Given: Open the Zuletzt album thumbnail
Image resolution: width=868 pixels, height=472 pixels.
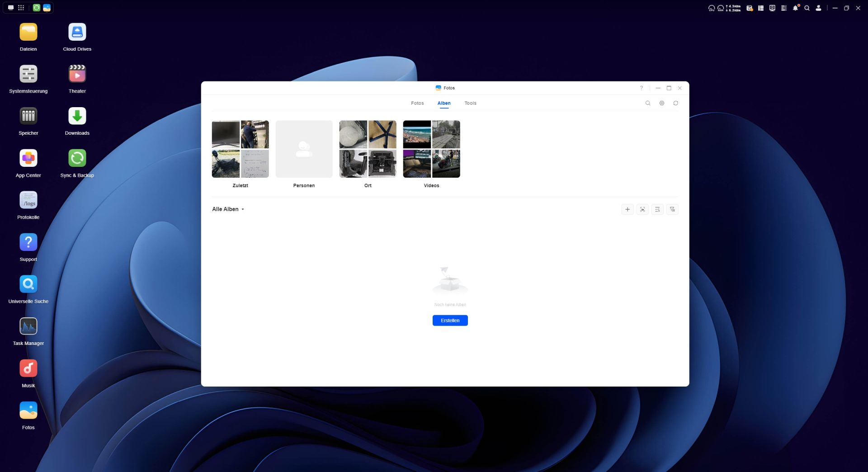Looking at the screenshot, I should pyautogui.click(x=240, y=149).
